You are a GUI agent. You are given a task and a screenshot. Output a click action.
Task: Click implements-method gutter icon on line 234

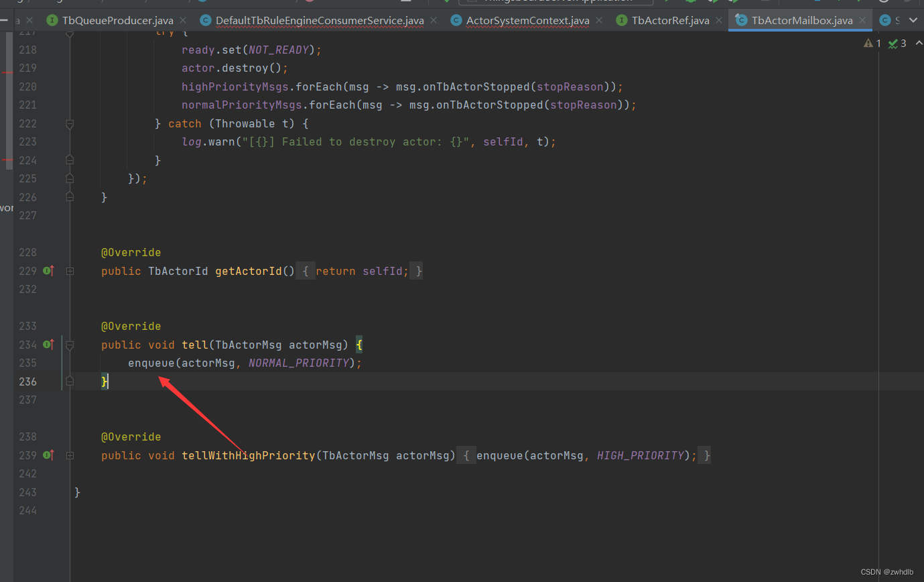tap(48, 345)
